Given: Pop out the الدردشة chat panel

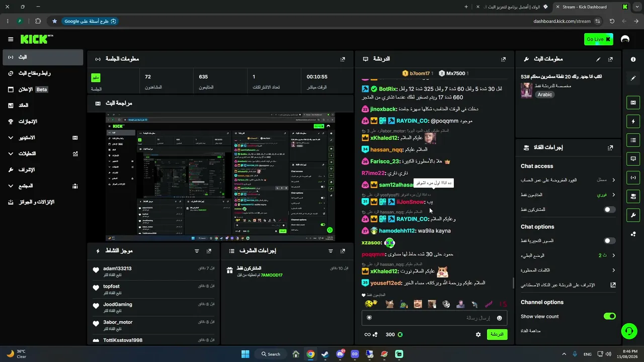Looking at the screenshot, I should pyautogui.click(x=503, y=59).
